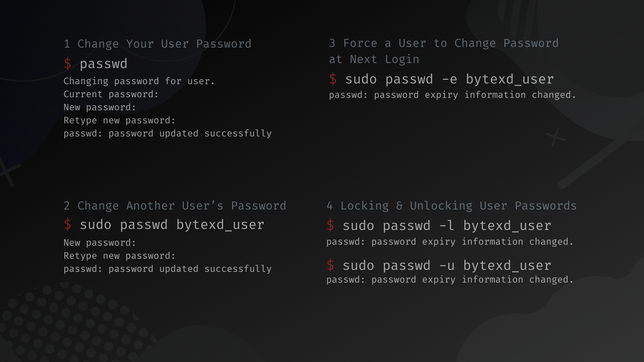This screenshot has height=362, width=644.
Task: Click the password updated successfully output text
Action: (168, 133)
